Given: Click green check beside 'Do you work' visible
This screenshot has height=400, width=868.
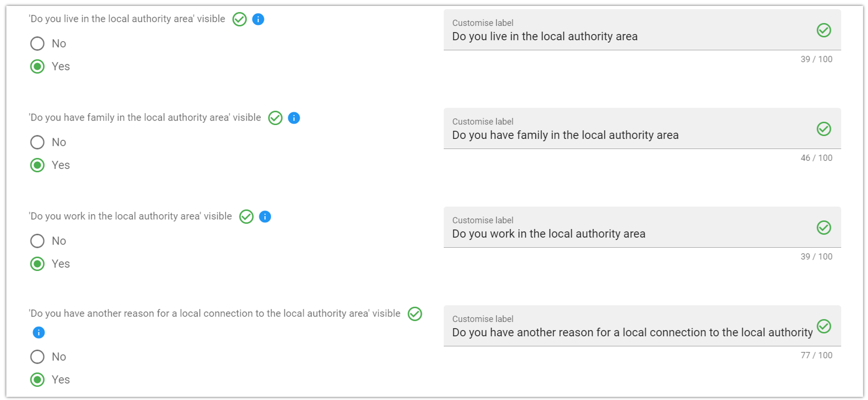Looking at the screenshot, I should coord(246,217).
